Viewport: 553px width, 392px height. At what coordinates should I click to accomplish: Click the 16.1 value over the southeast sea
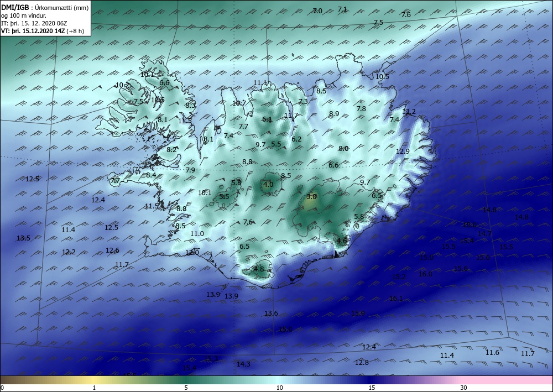click(396, 299)
